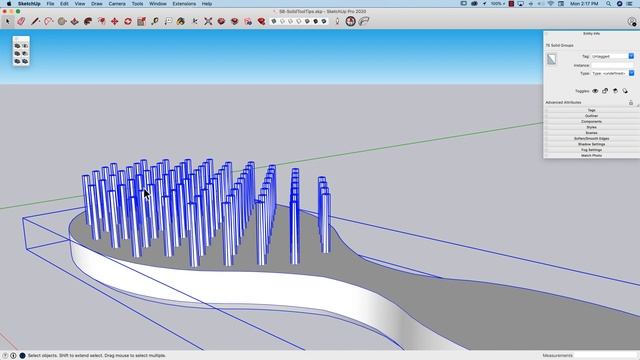Expand the Components tray panel
The width and height of the screenshot is (640, 360).
[591, 122]
